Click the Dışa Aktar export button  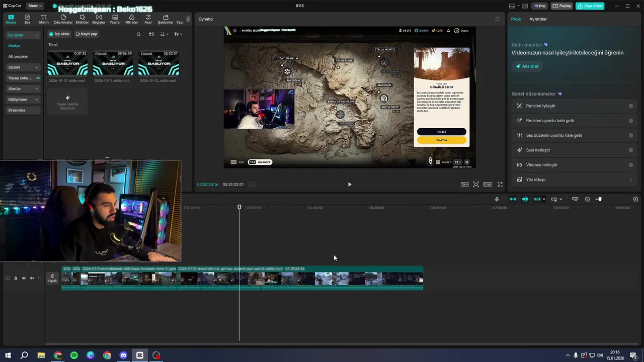(590, 6)
